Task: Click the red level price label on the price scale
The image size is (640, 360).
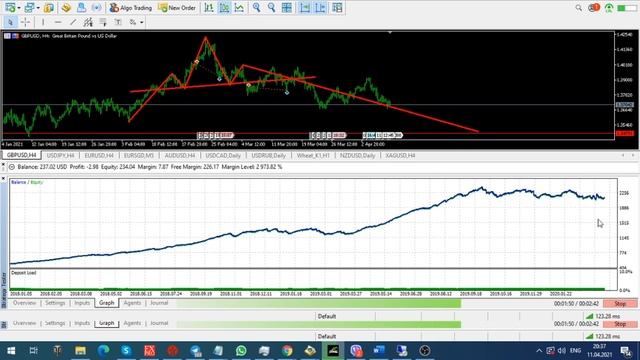Action: tap(624, 133)
